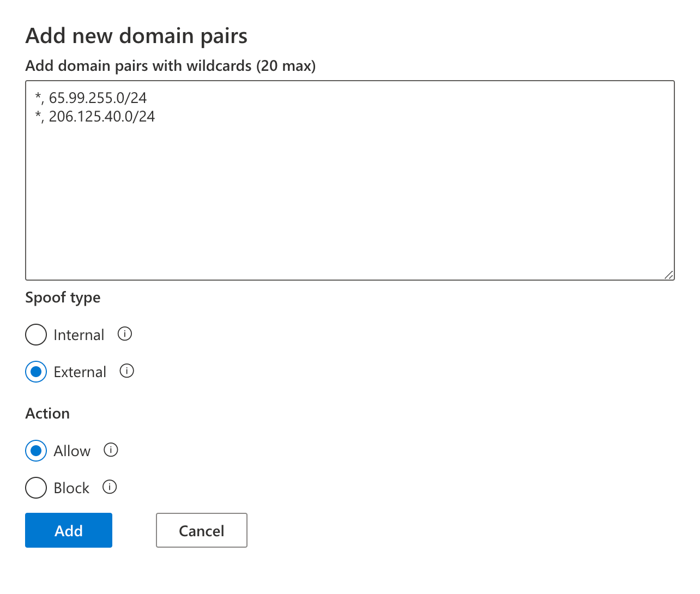Click the info icon beside Block
The height and width of the screenshot is (594, 700).
pos(109,487)
